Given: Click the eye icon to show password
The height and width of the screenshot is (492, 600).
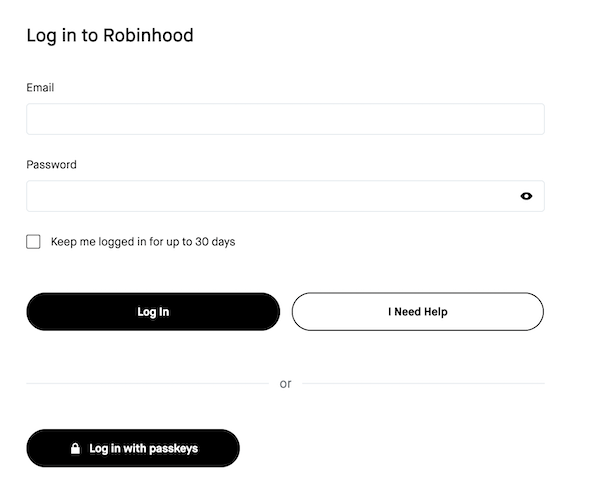Looking at the screenshot, I should pos(526,196).
